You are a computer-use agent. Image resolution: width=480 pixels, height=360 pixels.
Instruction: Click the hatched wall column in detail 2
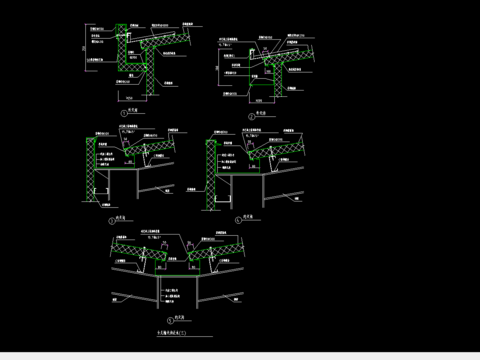coord(278,80)
